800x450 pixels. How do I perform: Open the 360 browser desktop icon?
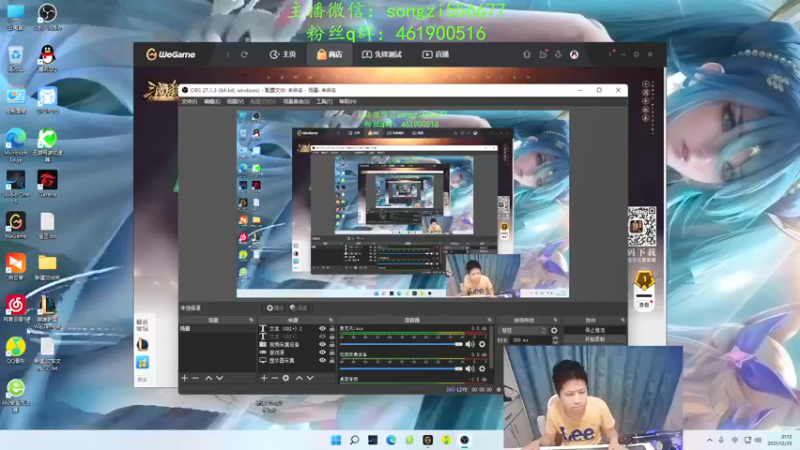(x=16, y=395)
